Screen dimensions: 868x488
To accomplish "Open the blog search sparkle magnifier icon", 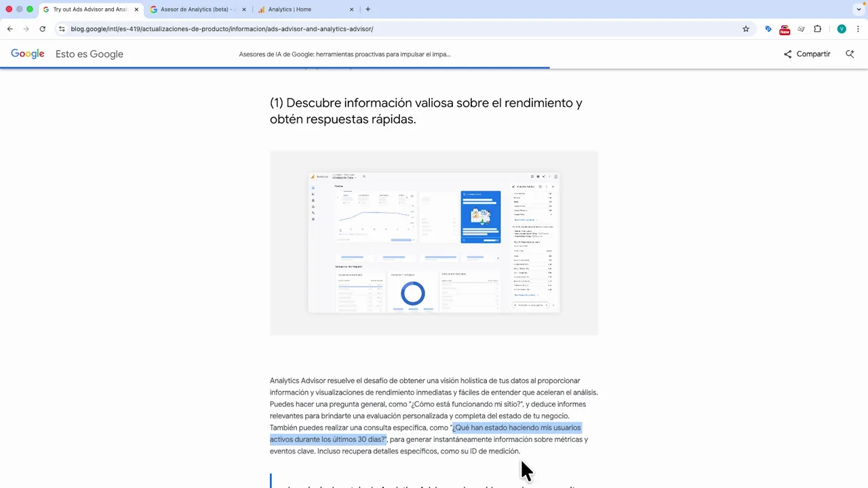I will tap(850, 54).
